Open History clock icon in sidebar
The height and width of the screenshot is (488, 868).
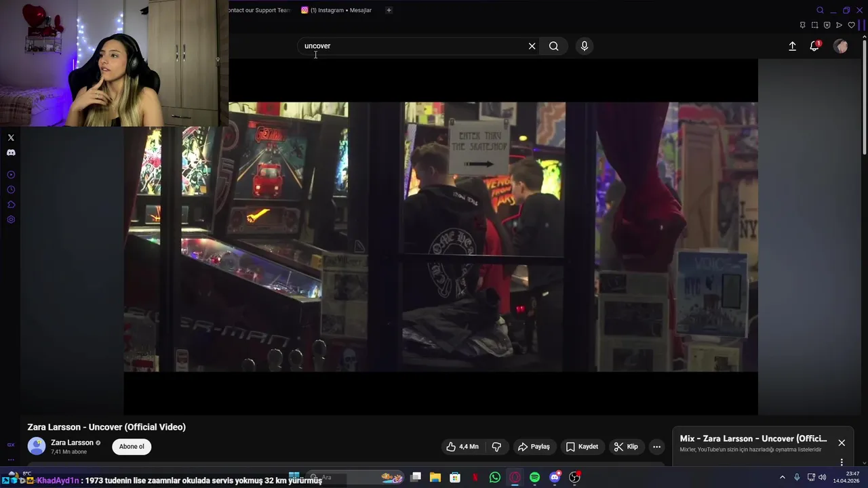click(11, 190)
